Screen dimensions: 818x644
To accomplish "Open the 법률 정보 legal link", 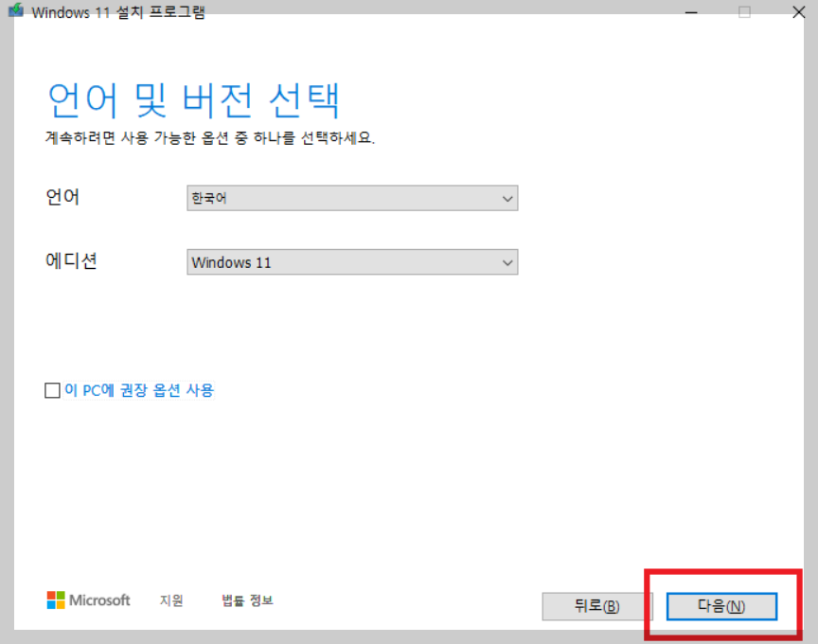I will (x=247, y=600).
